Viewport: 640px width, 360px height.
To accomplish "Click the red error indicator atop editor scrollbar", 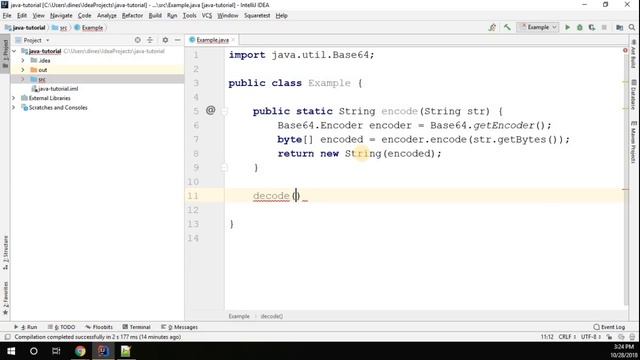I will [x=625, y=50].
